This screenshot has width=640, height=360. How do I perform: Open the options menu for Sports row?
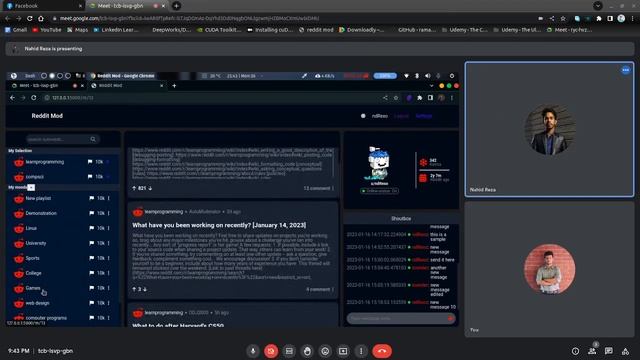pyautogui.click(x=109, y=258)
